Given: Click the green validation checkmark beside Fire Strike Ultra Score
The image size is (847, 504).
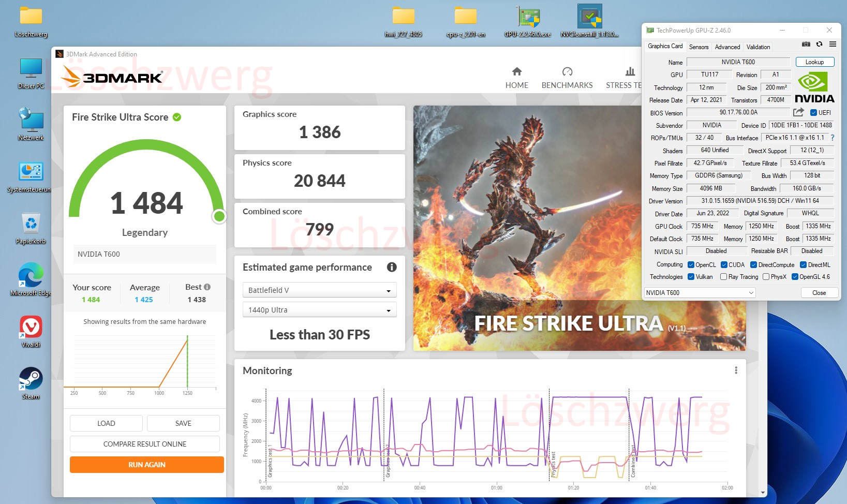Looking at the screenshot, I should (177, 117).
